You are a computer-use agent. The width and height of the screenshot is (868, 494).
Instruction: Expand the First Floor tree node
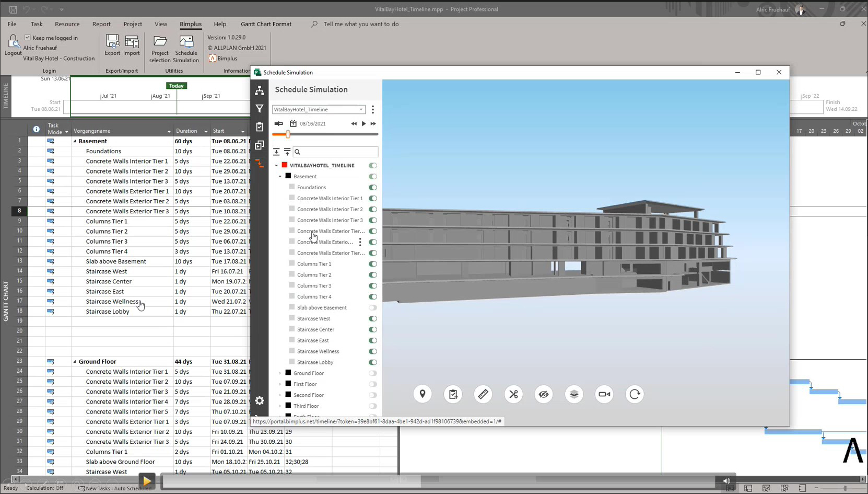280,384
